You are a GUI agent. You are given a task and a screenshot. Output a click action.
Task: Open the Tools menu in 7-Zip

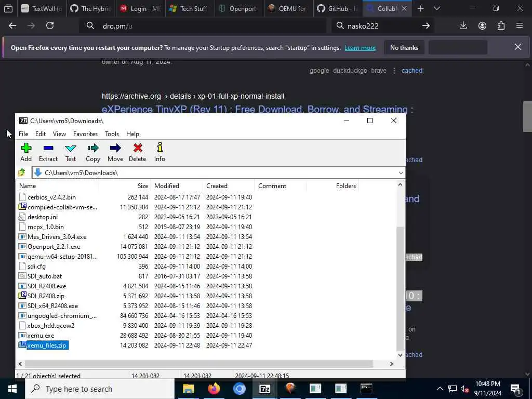112,134
